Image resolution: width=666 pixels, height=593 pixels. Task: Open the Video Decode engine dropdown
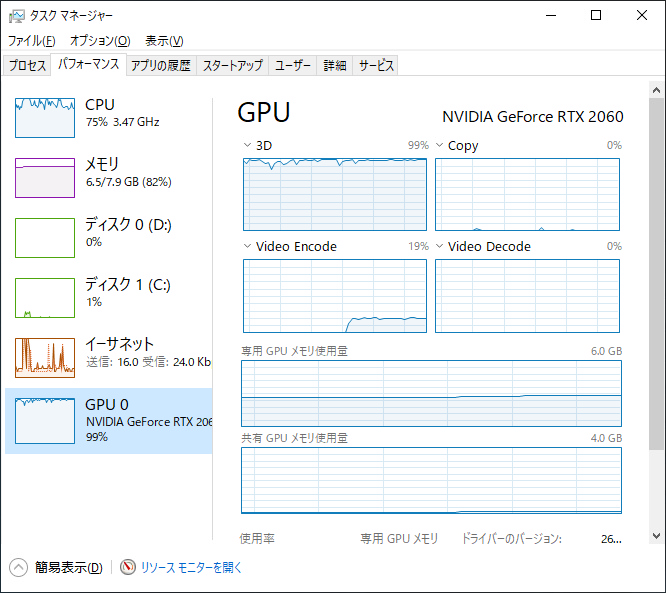(440, 246)
